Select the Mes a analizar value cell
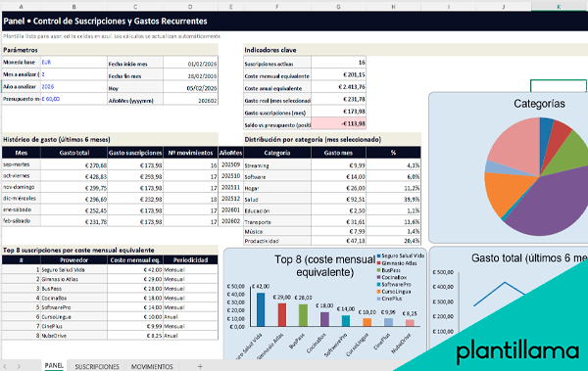Viewport: 588px width, 371px height. [x=73, y=74]
